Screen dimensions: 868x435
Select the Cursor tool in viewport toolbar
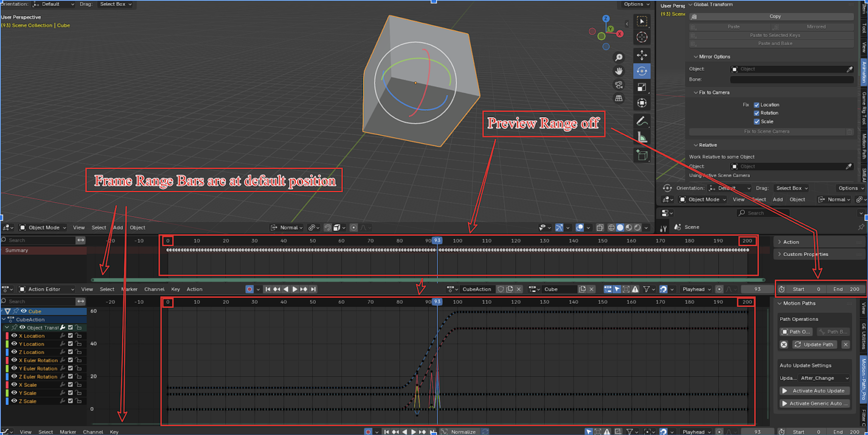641,37
